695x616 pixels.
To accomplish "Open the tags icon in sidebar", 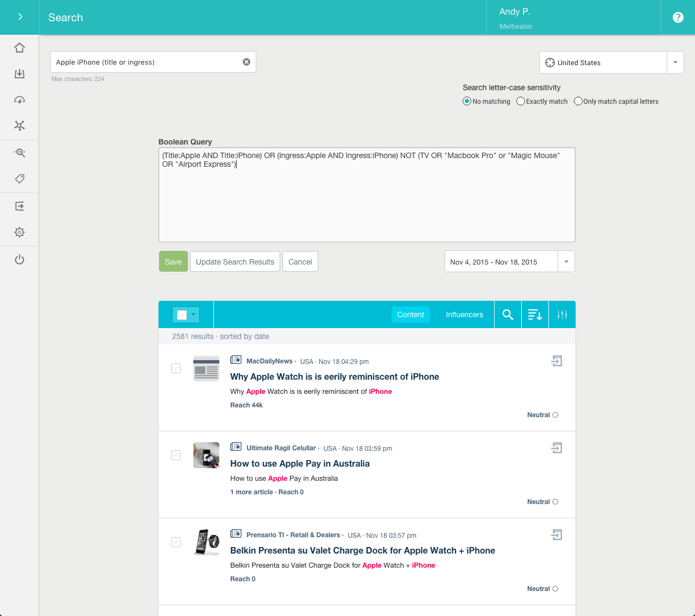I will pos(20,179).
